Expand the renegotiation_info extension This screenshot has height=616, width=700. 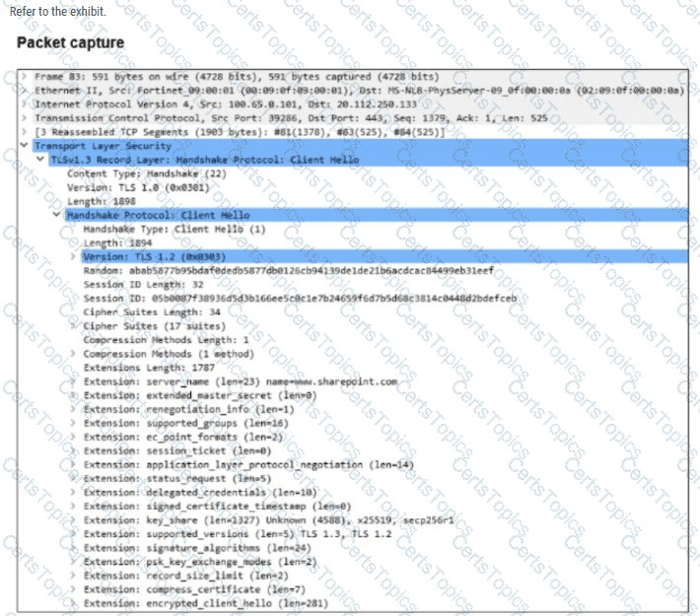tap(73, 409)
